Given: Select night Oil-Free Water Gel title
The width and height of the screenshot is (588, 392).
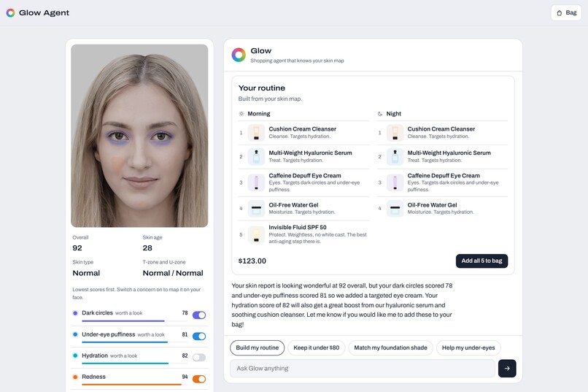Looking at the screenshot, I should pos(432,205).
